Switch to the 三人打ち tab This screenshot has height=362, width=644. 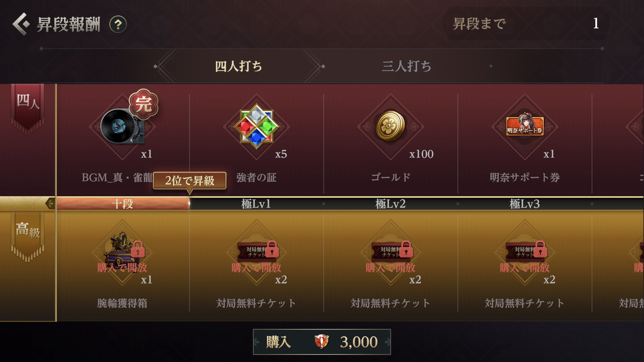(x=407, y=66)
